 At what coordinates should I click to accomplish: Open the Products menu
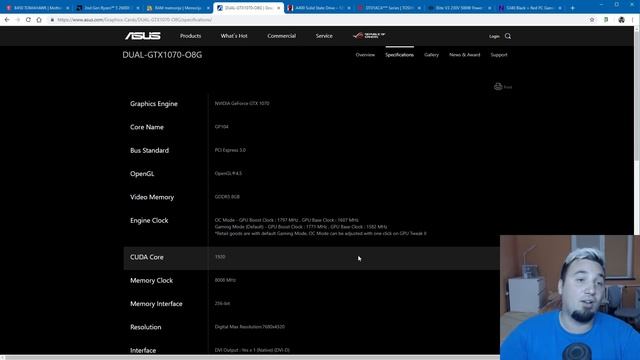[191, 36]
